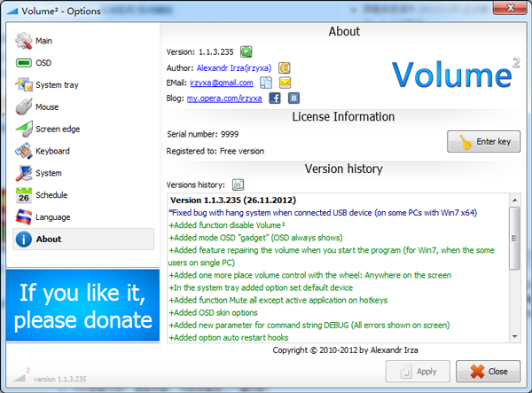Screen dimensions: 532x393
Task: Click 'Version 1.1.3.235 (26.11.2012)' heading
Action: 233,200
